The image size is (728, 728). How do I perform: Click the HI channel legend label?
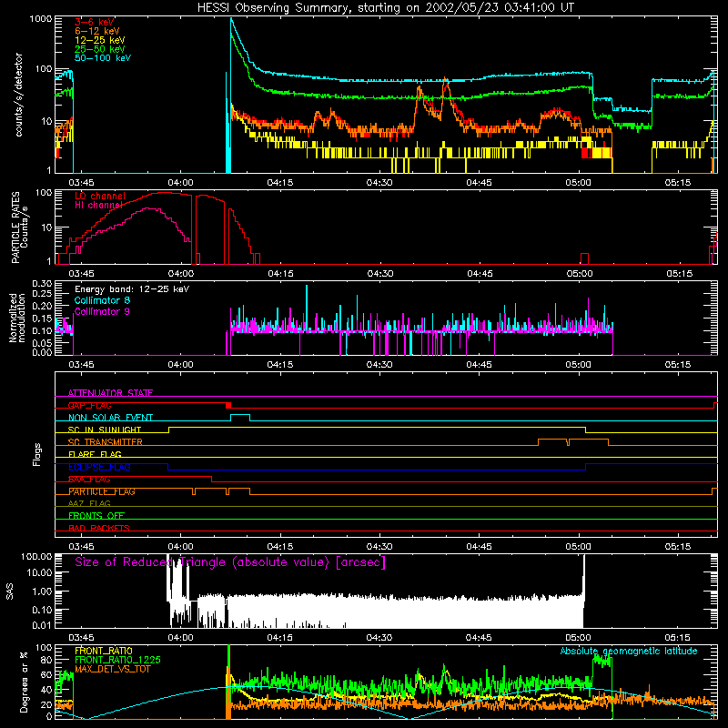(x=98, y=205)
